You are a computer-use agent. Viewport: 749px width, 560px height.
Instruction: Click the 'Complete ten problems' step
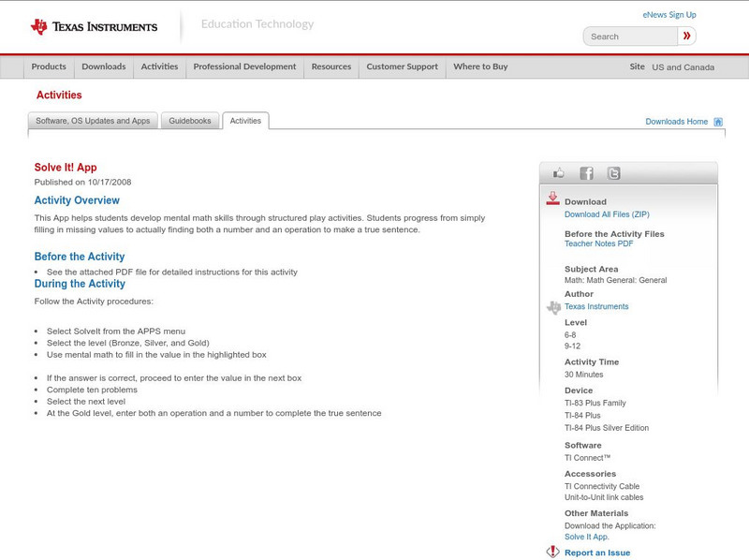[x=92, y=390]
